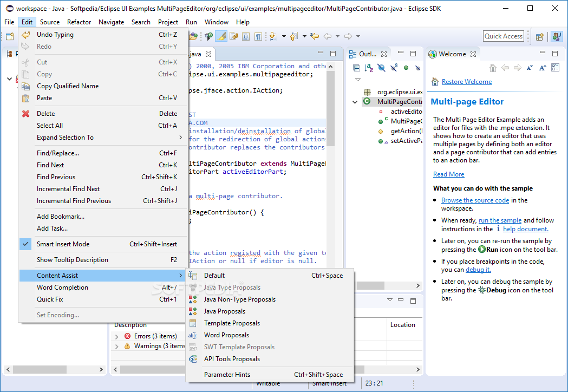Screen dimensions: 568x392
Task: Select setActivePage method in Outline
Action: (406, 141)
